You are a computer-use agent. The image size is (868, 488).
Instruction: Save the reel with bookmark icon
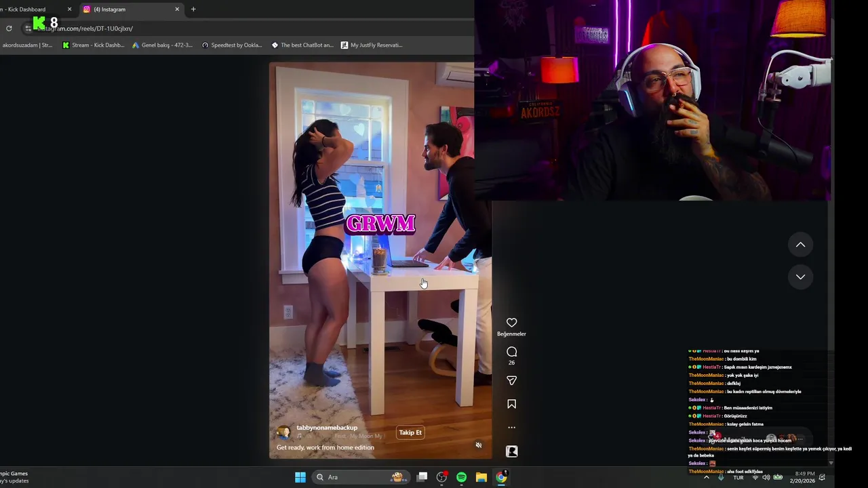(511, 404)
